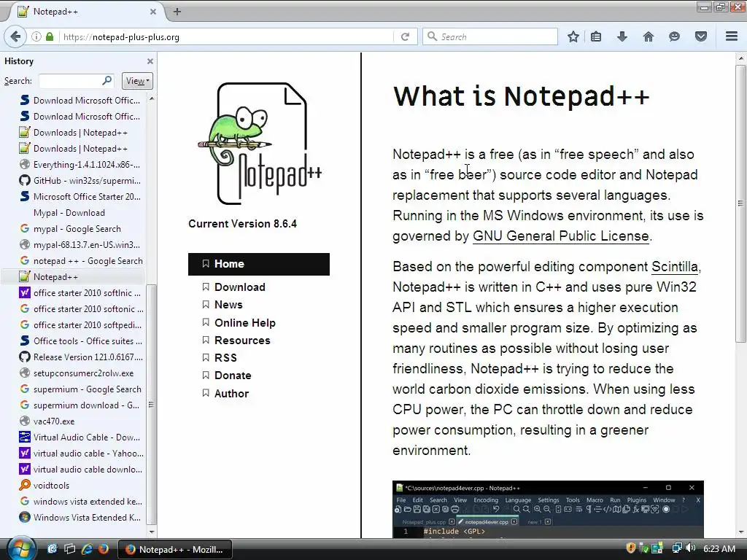Image resolution: width=747 pixels, height=560 pixels.
Task: Open history entry vac470.exe
Action: coord(47,421)
